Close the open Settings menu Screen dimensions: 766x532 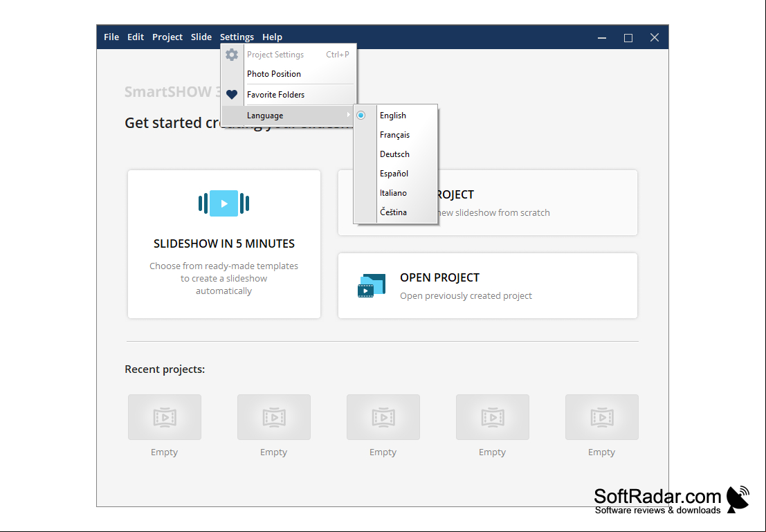(x=237, y=37)
